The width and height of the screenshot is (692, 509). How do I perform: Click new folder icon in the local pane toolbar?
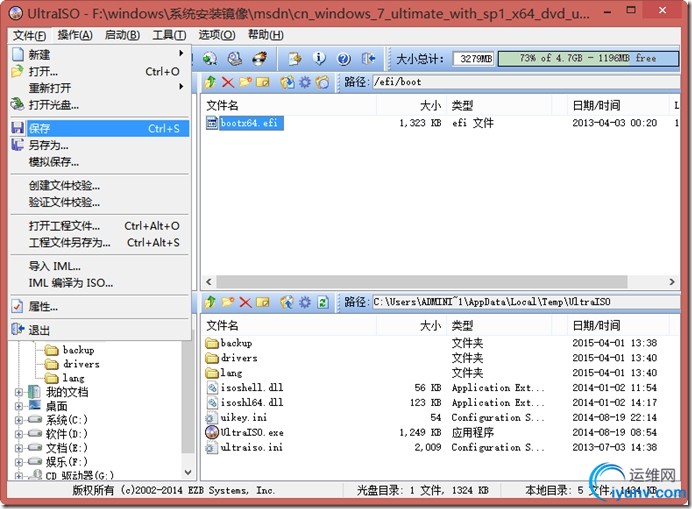pyautogui.click(x=228, y=302)
